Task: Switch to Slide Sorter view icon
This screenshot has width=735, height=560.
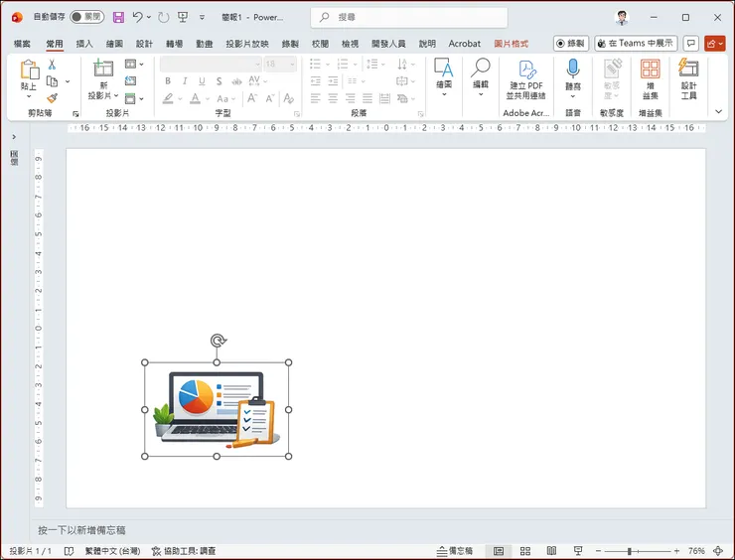Action: (x=525, y=551)
